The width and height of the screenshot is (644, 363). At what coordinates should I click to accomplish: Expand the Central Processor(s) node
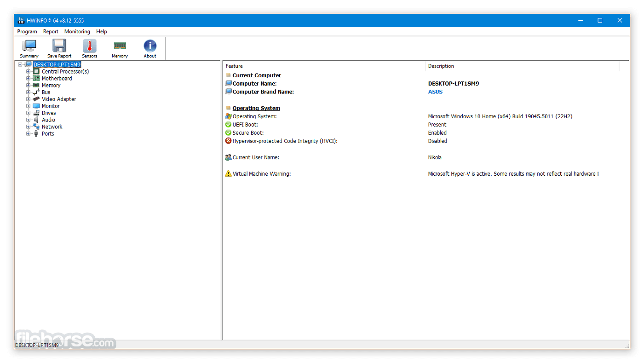[29, 71]
